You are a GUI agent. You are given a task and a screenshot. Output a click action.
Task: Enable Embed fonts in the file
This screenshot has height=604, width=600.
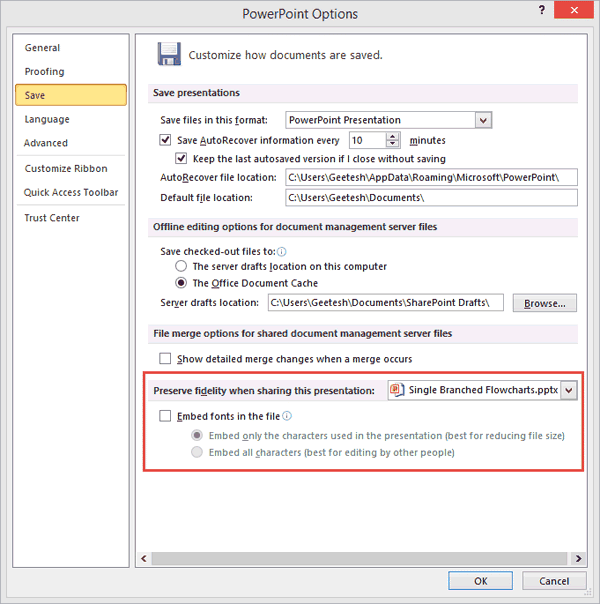tap(166, 416)
